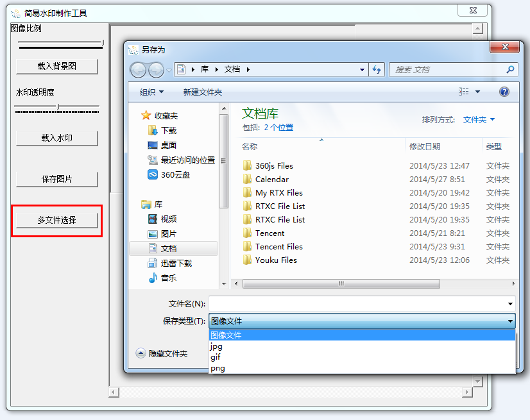Click the 保存图片 button
Image resolution: width=530 pixels, height=420 pixels.
click(x=57, y=179)
